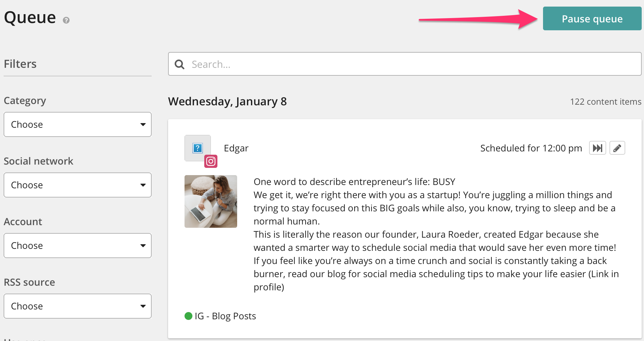The image size is (644, 341).
Task: Click the magnifying glass search icon
Action: (x=180, y=64)
